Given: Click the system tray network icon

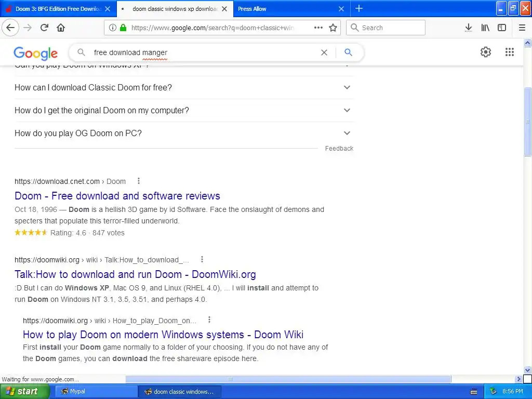Looking at the screenshot, I should click(x=493, y=391).
